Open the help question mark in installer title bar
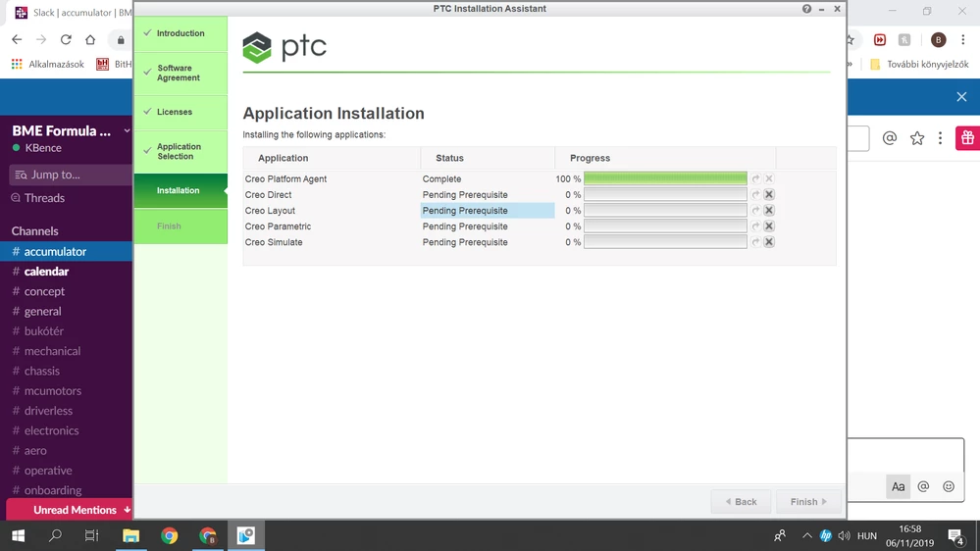Viewport: 980px width, 551px height. coord(807,9)
